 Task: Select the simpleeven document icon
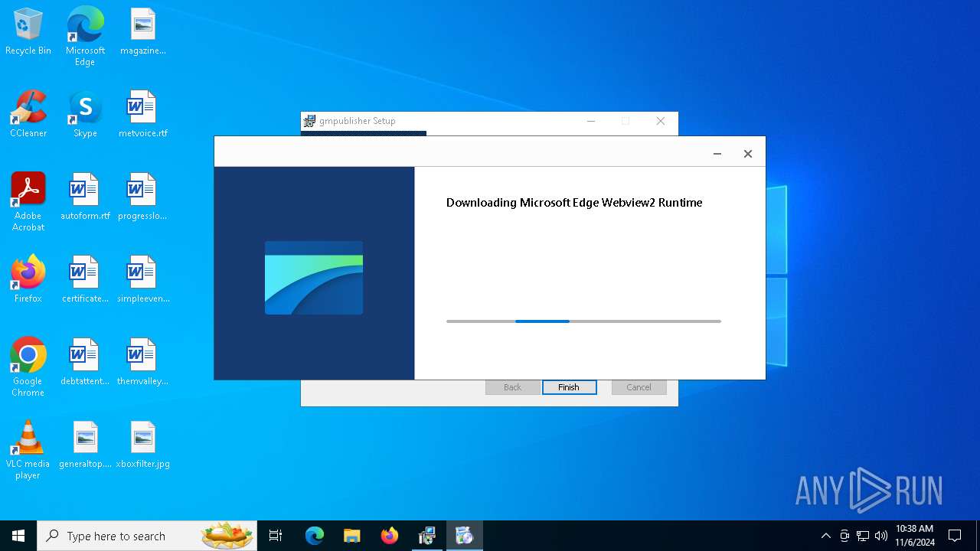click(143, 280)
